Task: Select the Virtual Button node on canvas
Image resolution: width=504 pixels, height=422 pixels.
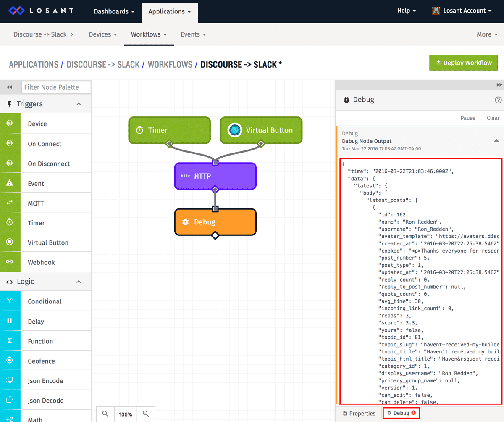Action: (261, 130)
